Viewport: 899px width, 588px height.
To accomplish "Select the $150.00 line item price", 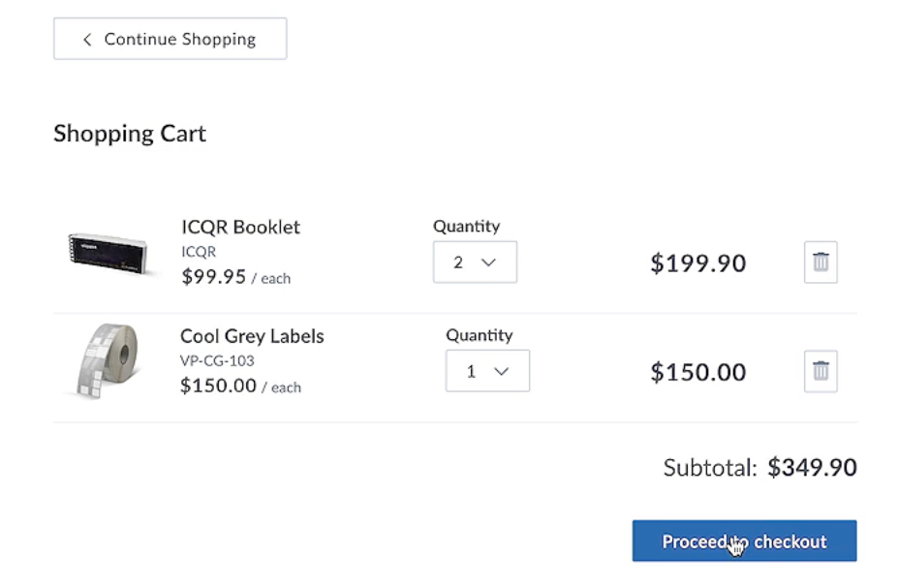I will [x=697, y=372].
